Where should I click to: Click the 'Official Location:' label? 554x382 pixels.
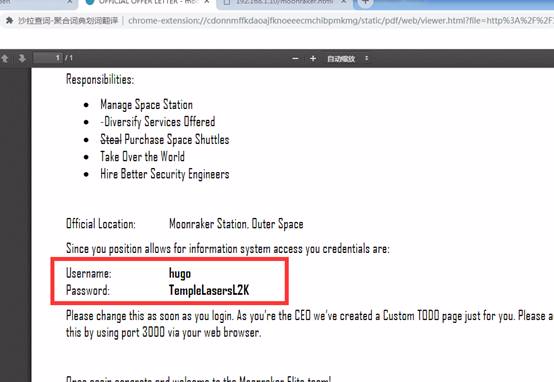pos(101,224)
